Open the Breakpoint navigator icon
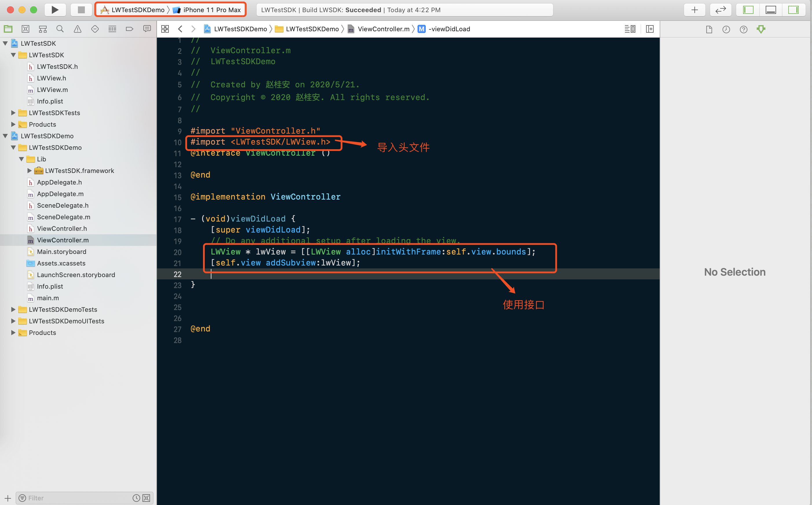The width and height of the screenshot is (812, 505). [129, 29]
